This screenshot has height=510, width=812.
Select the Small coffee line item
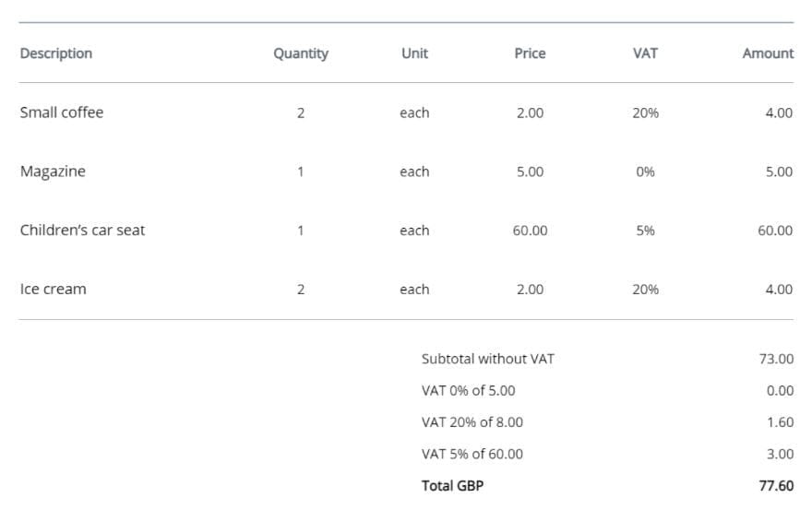pos(62,113)
